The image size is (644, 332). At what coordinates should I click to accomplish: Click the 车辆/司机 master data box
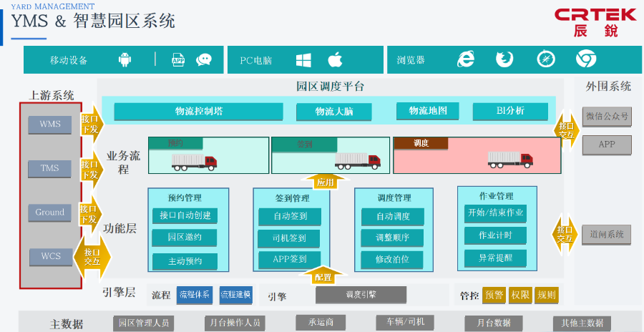point(406,323)
